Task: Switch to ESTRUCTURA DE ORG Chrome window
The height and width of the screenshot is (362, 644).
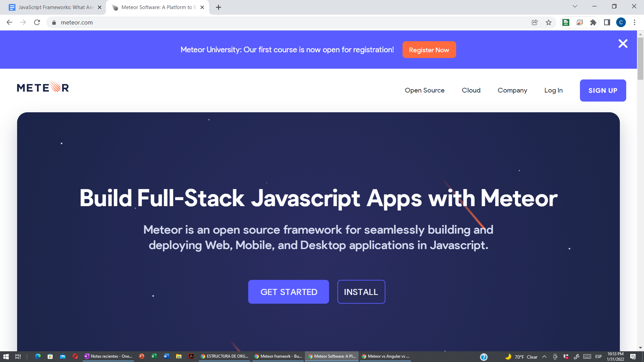Action: 224,356
